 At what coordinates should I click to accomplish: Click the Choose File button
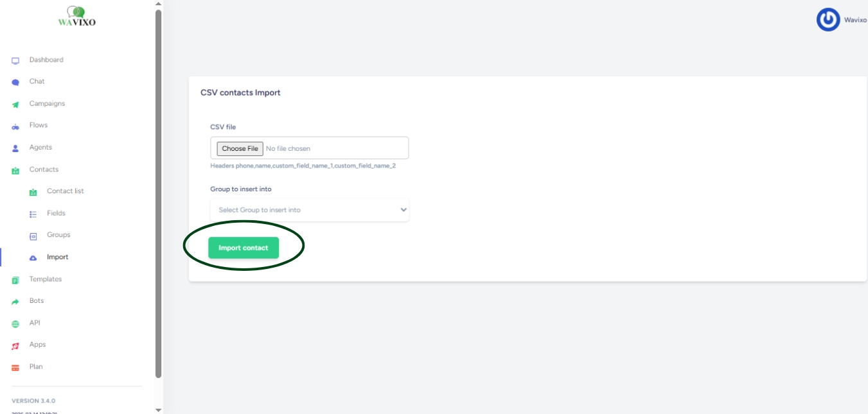coord(240,149)
